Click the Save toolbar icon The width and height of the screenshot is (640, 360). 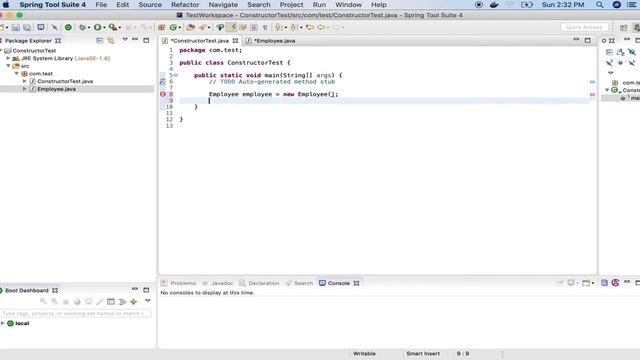16,27
